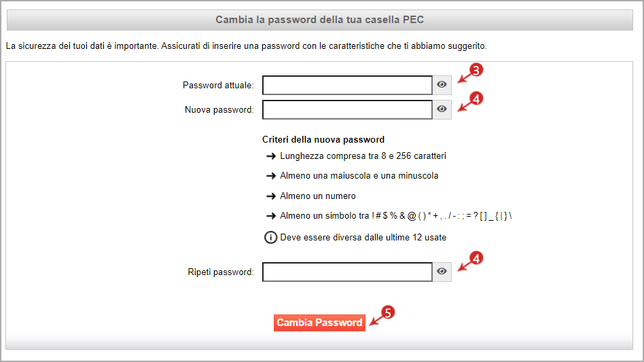Focus the Nuova password input box
This screenshot has height=362, width=644.
pos(347,109)
